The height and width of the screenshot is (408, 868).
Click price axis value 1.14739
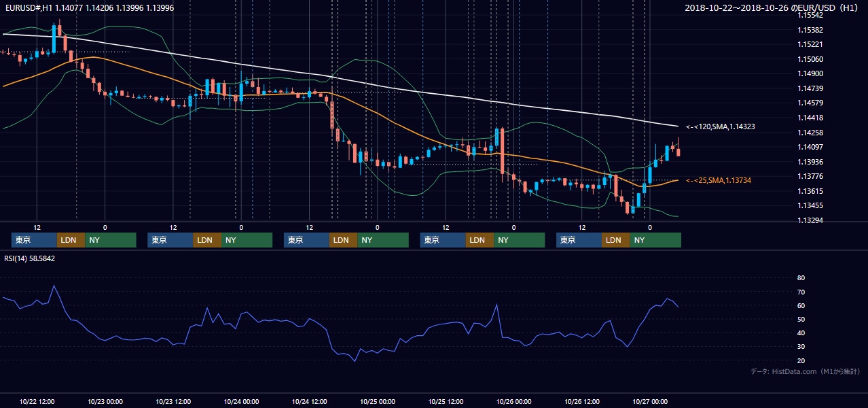pos(810,88)
